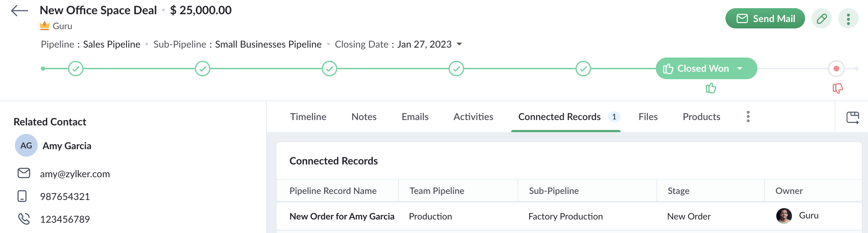Click the pencil edit icon
Screen dimensions: 868x233
(x=821, y=18)
